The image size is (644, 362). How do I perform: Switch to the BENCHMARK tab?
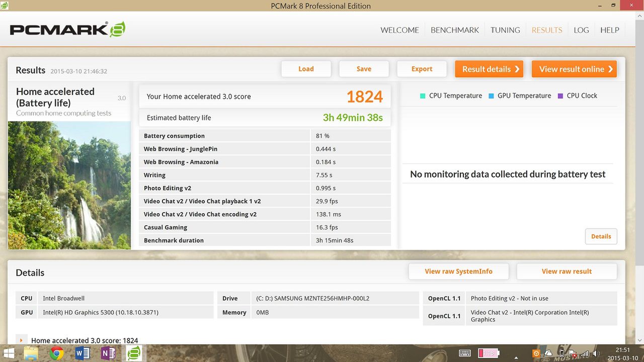(455, 30)
